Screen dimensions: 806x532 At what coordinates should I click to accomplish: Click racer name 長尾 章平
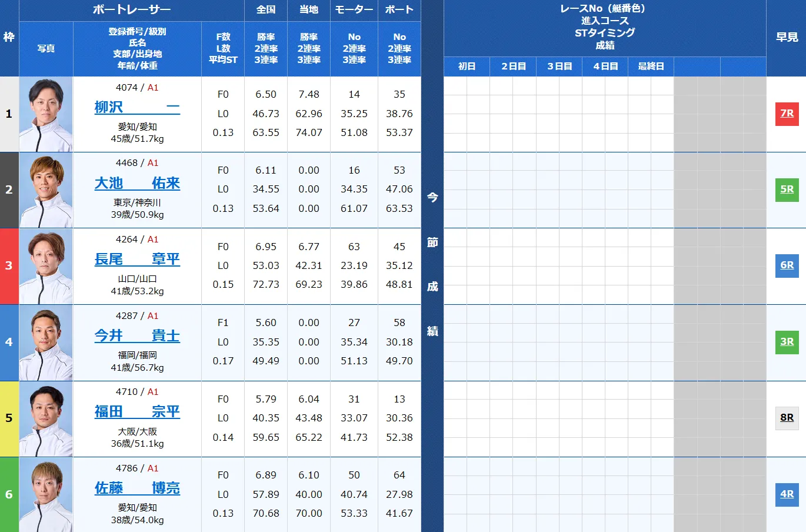click(137, 260)
